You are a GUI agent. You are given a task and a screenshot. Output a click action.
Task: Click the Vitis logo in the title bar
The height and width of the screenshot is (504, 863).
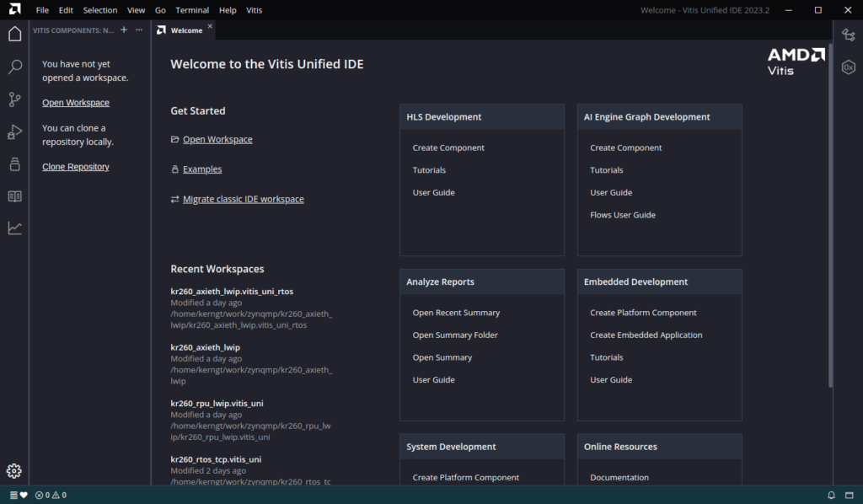[15, 9]
